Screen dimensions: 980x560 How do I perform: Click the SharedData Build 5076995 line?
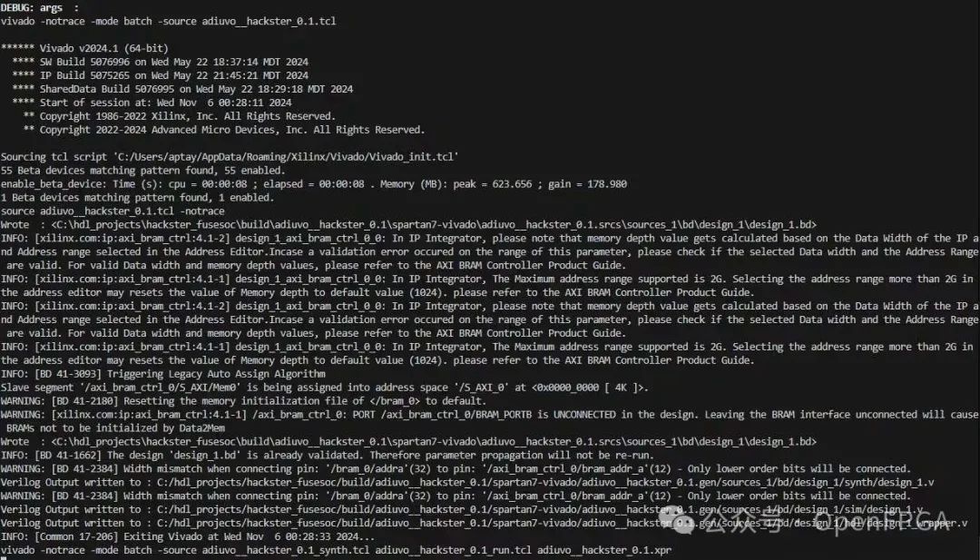click(x=182, y=89)
